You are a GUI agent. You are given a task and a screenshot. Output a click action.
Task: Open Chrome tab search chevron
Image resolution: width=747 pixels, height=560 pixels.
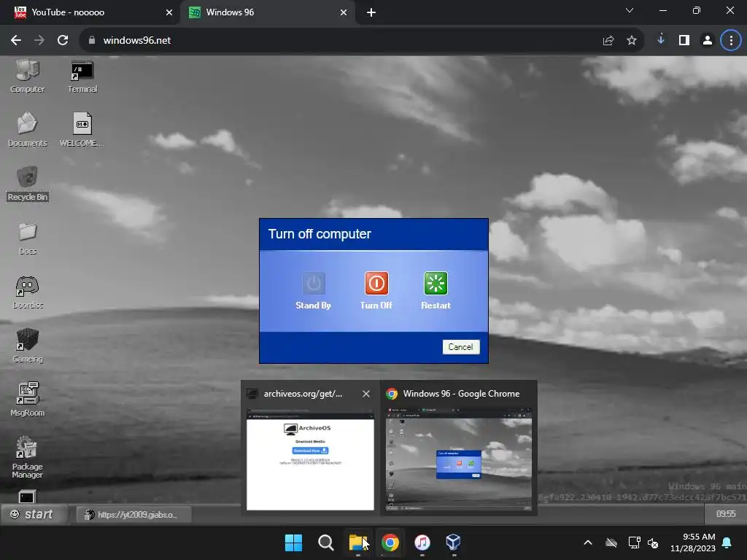(x=630, y=10)
